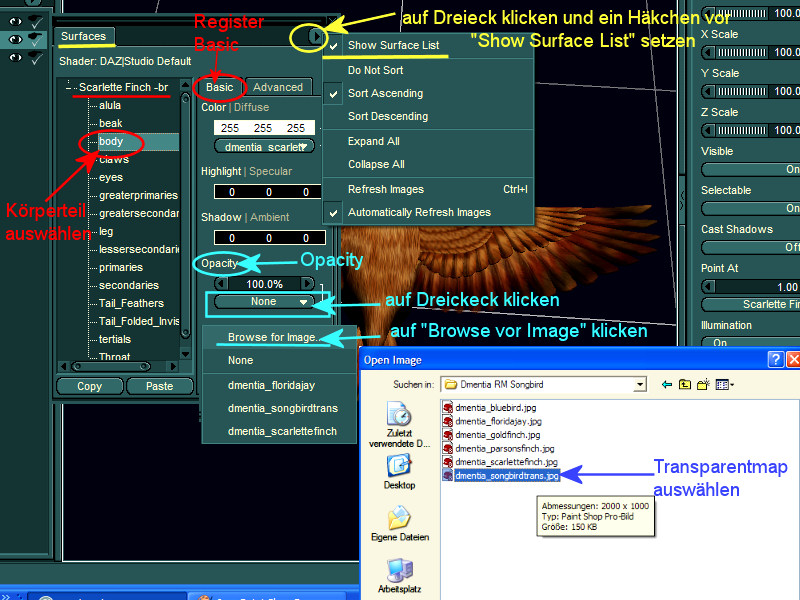Open Arbeitsplatz shortcut
This screenshot has height=600, width=800.
(399, 576)
